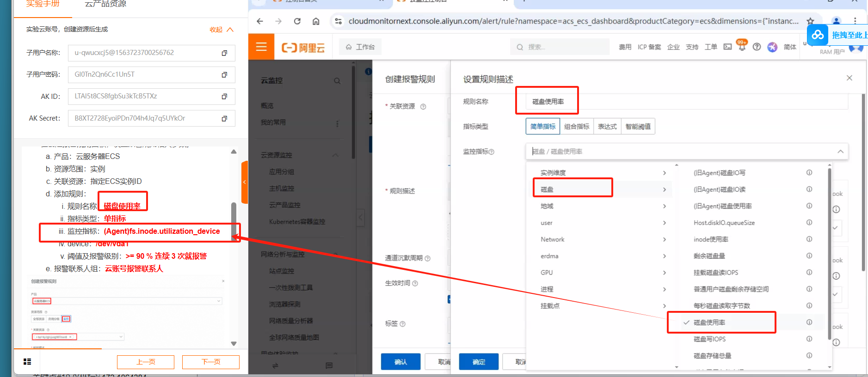Select 简单指标 metric type
868x377 pixels.
tap(543, 127)
